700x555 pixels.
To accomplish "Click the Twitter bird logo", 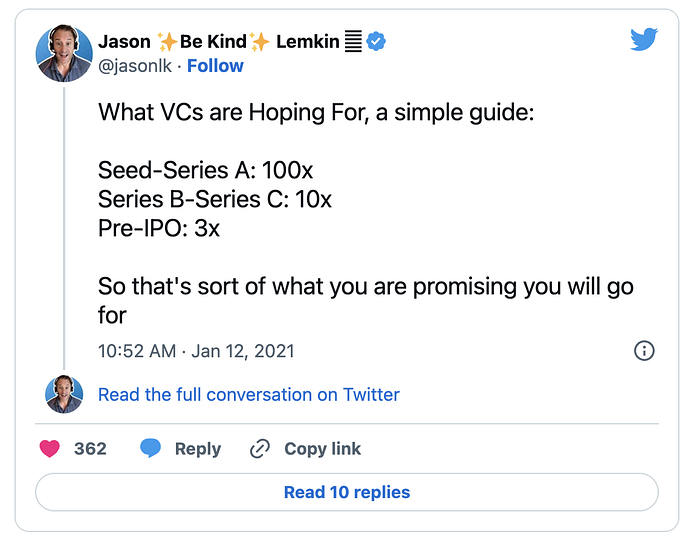I will (x=644, y=39).
